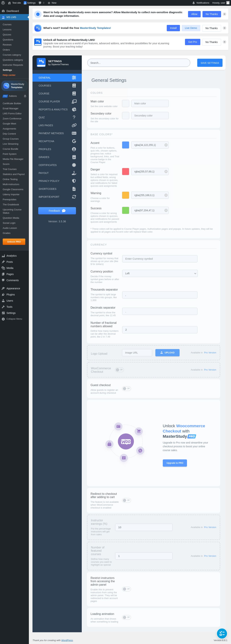Open the Main color swatch
The image size is (231, 644).
126,103
